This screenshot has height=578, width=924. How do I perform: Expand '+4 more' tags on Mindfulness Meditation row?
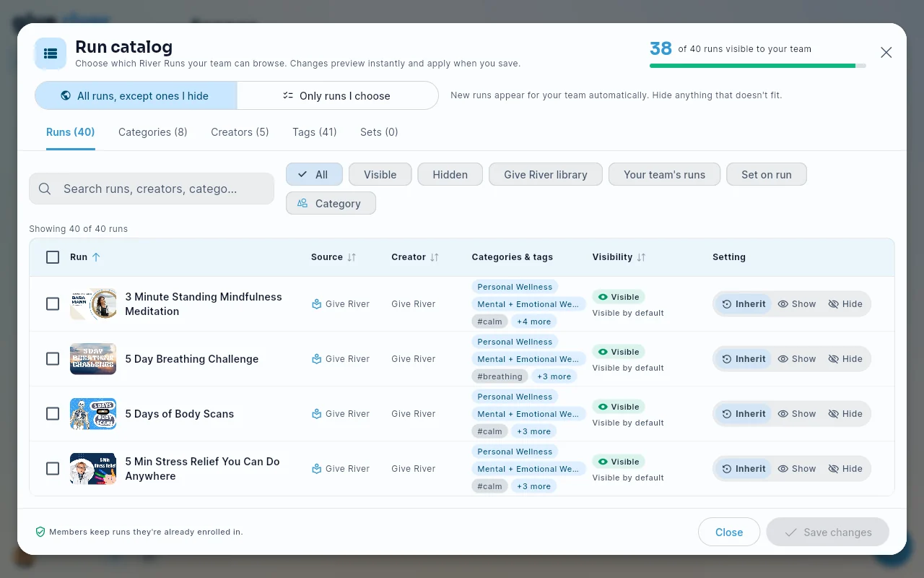[533, 322]
